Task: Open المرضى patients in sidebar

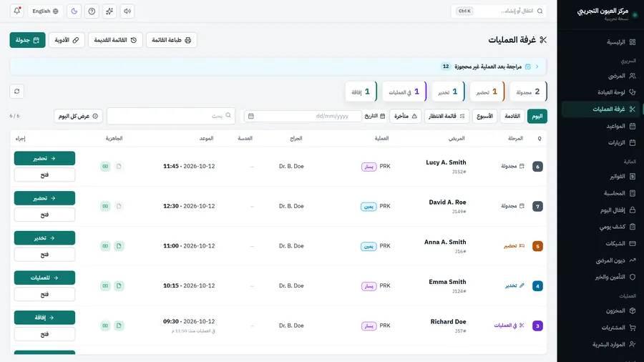Action: tap(600, 76)
